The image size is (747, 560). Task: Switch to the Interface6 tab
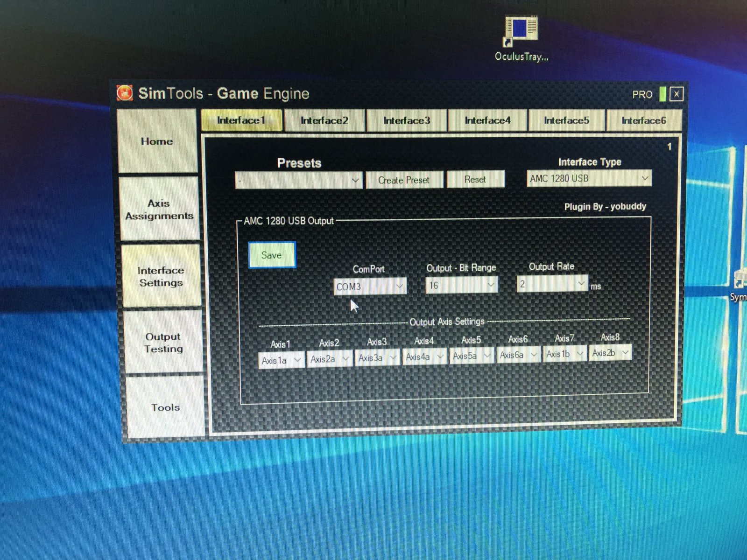pyautogui.click(x=643, y=120)
